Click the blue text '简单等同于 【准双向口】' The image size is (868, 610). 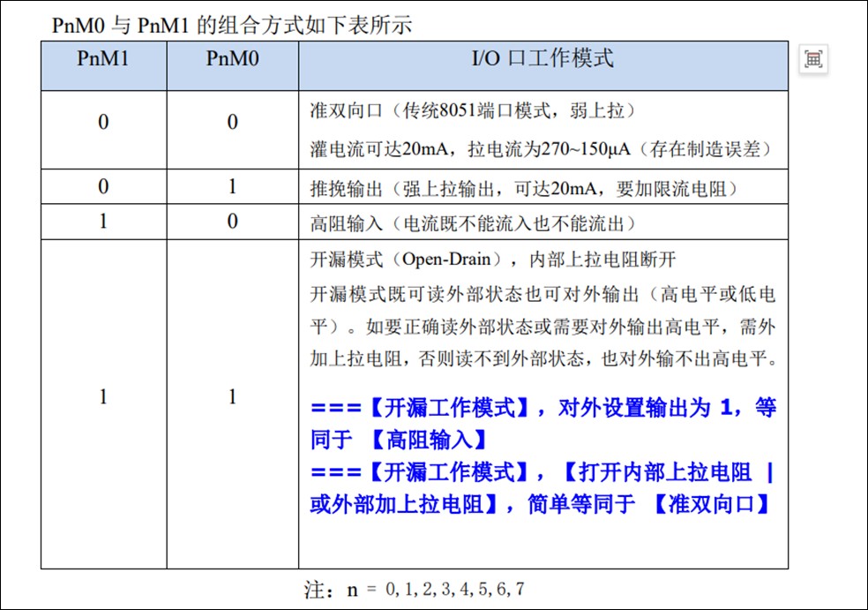[648, 505]
